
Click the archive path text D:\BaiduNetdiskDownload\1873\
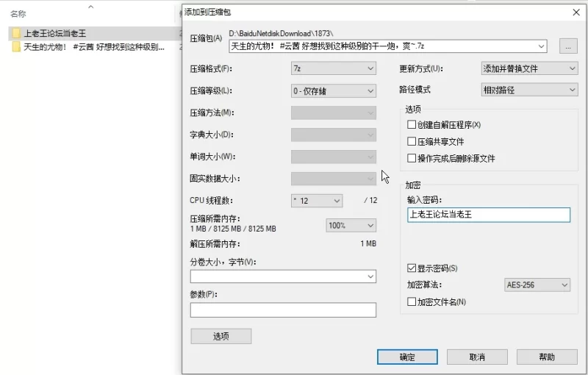tap(281, 33)
